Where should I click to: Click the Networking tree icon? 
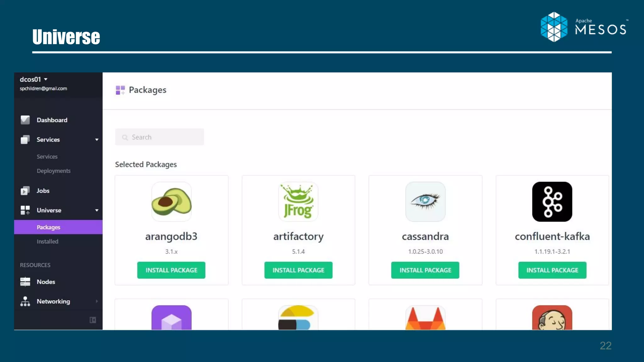25,301
